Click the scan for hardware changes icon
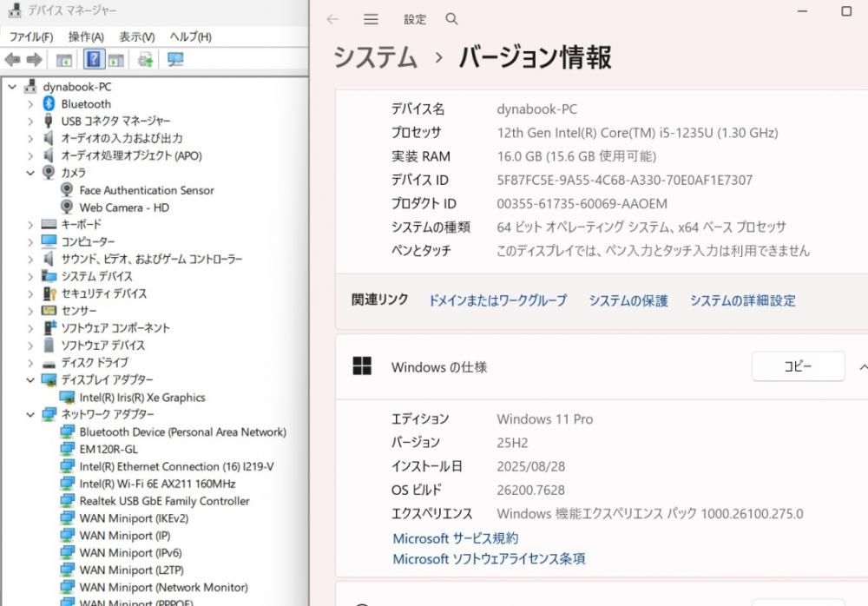This screenshot has height=606, width=868. (x=175, y=60)
